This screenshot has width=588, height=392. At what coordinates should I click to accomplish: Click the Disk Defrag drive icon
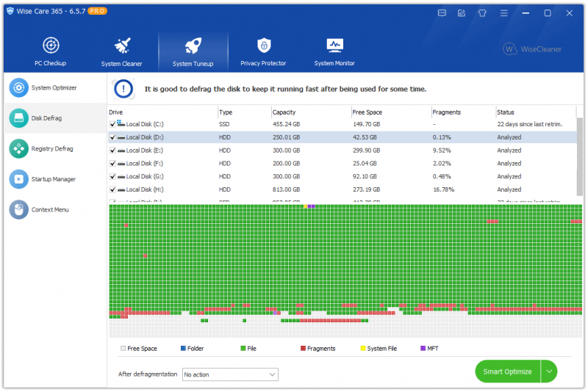pos(19,118)
